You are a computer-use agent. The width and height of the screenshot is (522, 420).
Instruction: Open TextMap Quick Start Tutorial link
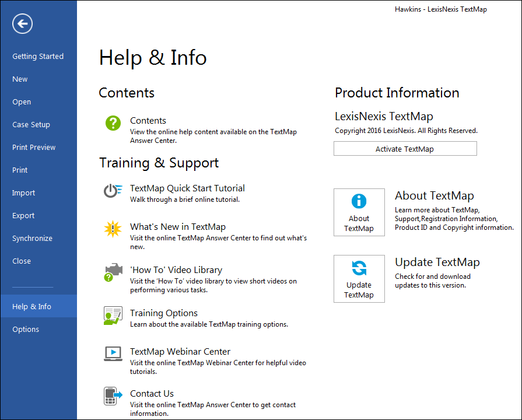pos(187,188)
